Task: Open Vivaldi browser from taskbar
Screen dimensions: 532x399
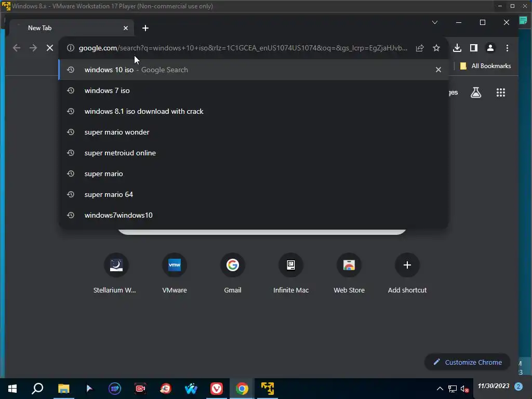Action: pyautogui.click(x=217, y=389)
